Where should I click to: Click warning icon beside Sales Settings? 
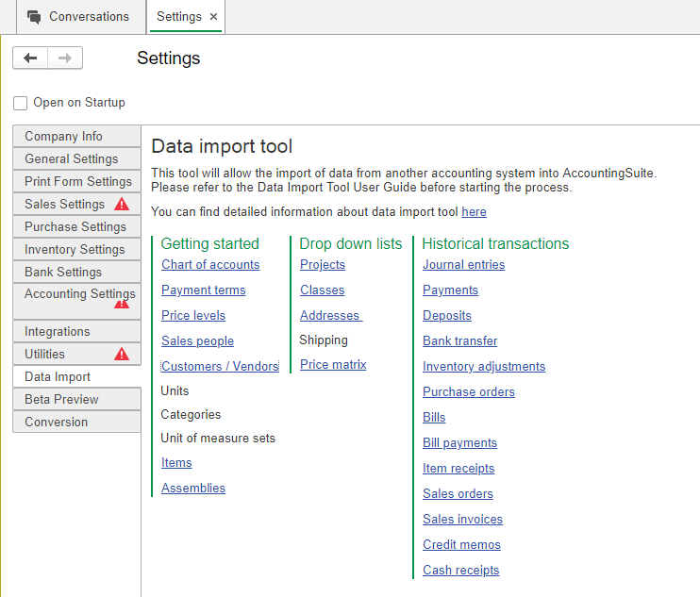click(x=122, y=205)
